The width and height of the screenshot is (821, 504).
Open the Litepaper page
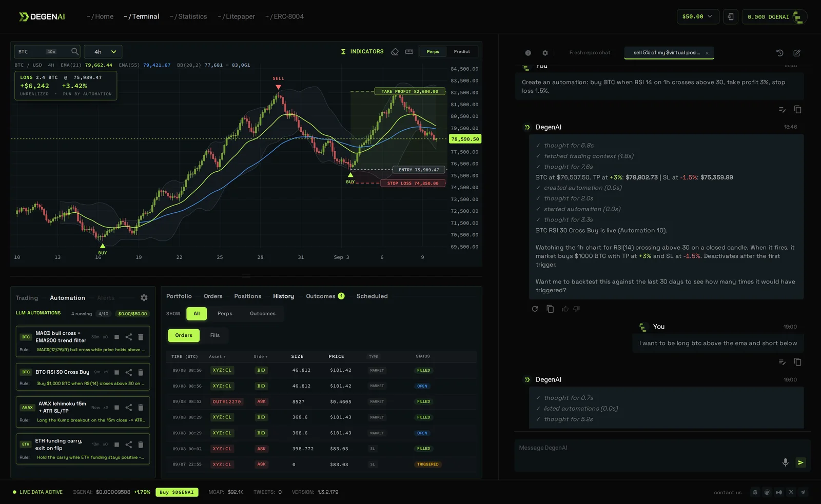[x=236, y=16]
